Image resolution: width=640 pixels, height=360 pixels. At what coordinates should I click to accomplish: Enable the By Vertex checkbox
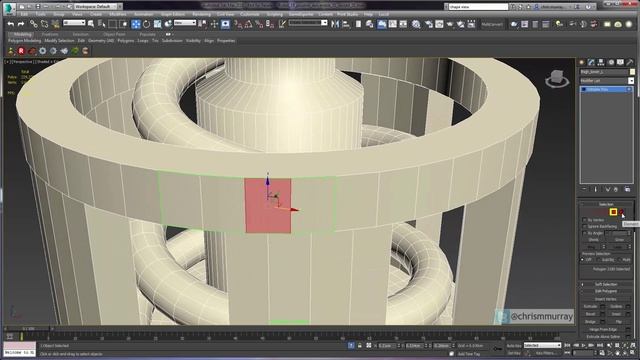tap(584, 220)
